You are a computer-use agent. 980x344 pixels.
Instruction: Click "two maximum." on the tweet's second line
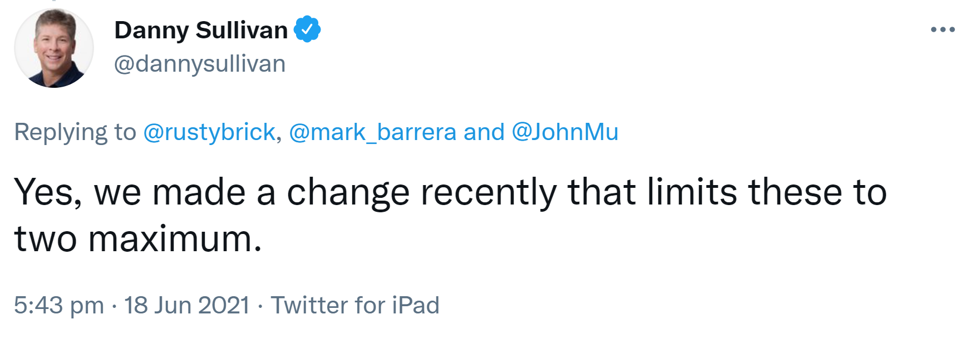click(x=138, y=240)
